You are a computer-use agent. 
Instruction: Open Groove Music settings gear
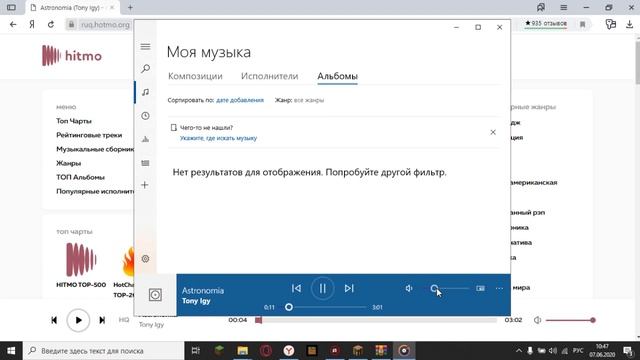click(x=145, y=259)
